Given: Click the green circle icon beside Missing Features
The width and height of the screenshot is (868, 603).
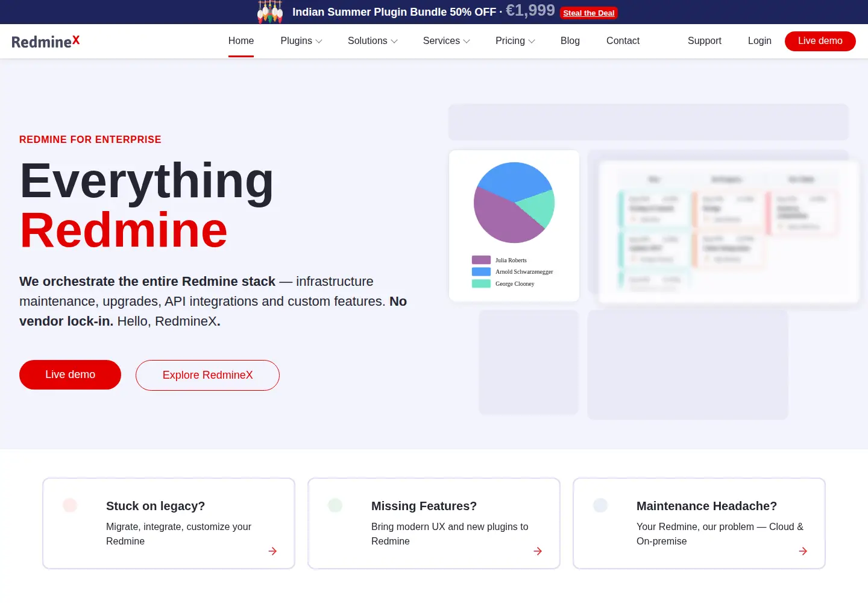Looking at the screenshot, I should pyautogui.click(x=335, y=505).
